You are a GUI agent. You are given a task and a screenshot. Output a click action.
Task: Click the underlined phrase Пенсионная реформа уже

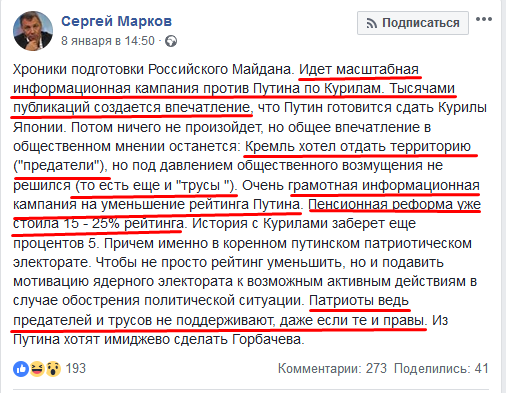(395, 204)
